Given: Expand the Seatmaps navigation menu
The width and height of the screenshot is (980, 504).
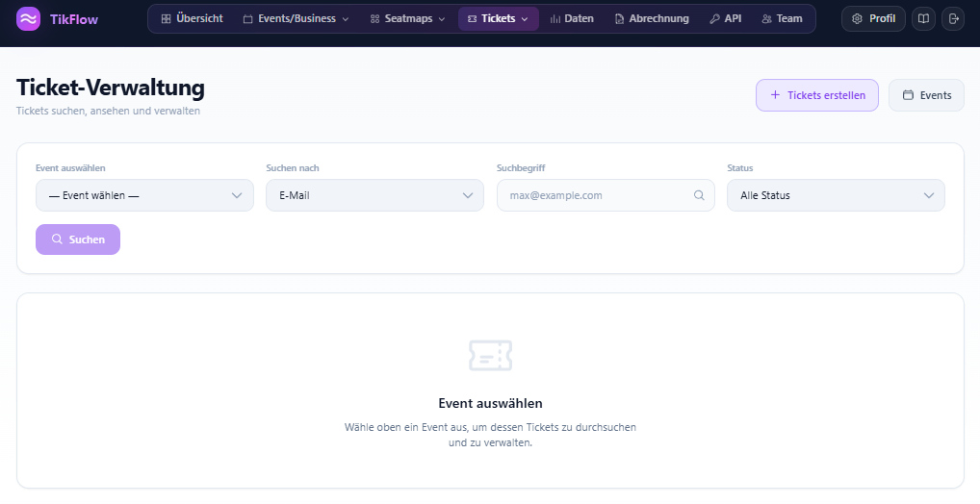Looking at the screenshot, I should coord(407,19).
